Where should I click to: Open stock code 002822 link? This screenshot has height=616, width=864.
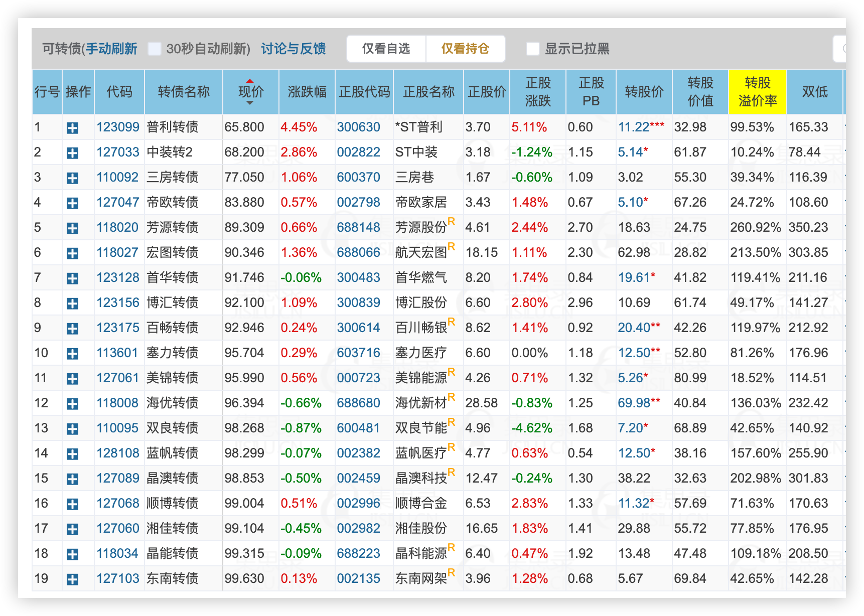[359, 152]
